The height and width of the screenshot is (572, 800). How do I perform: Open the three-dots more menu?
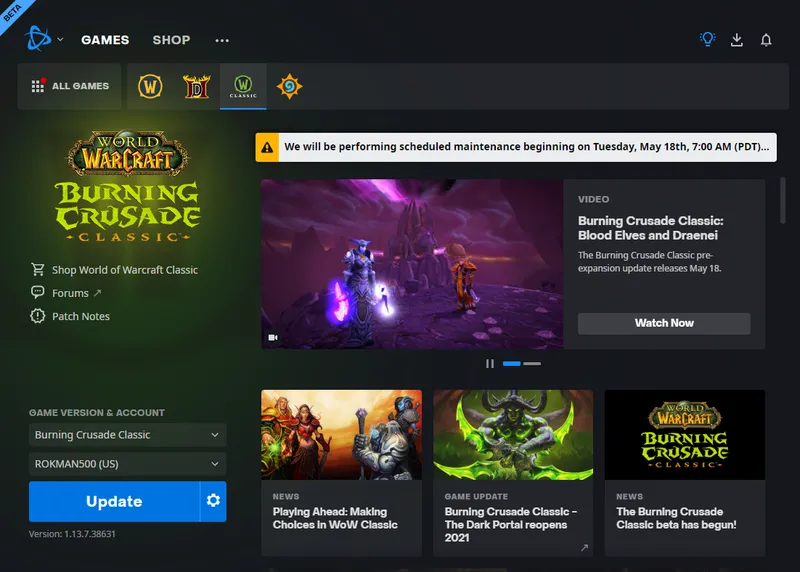[222, 40]
